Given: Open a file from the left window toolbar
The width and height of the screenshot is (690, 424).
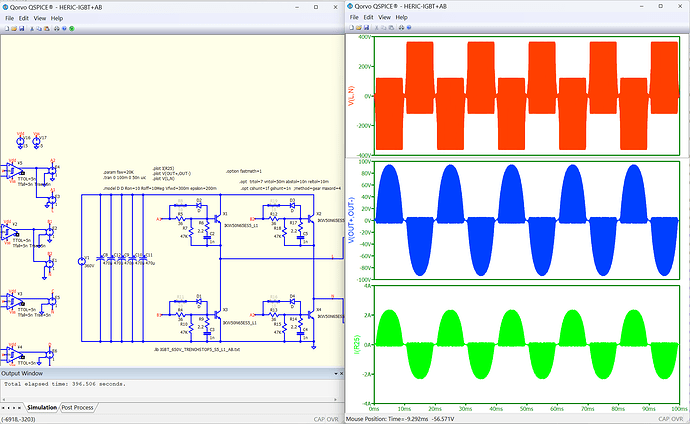Looking at the screenshot, I should pos(14,29).
